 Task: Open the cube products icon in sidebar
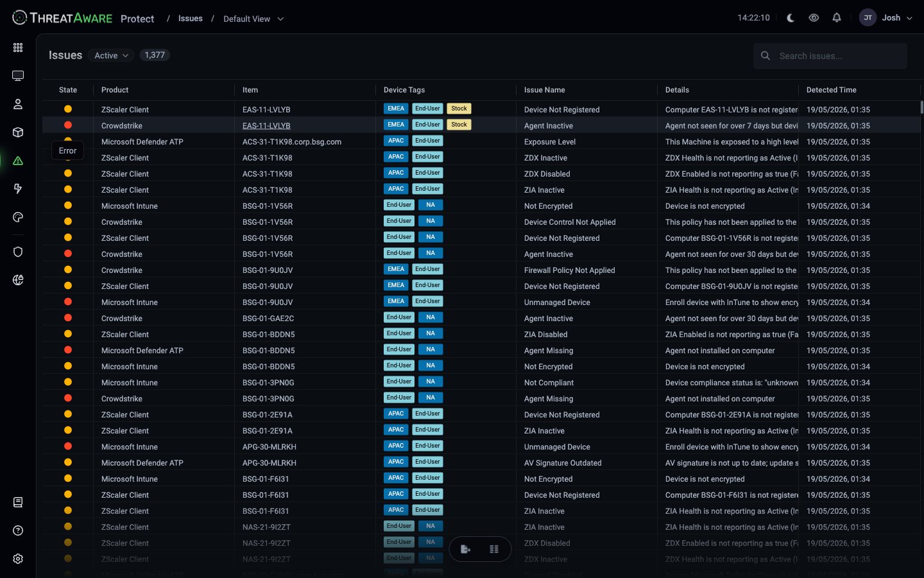coord(18,132)
